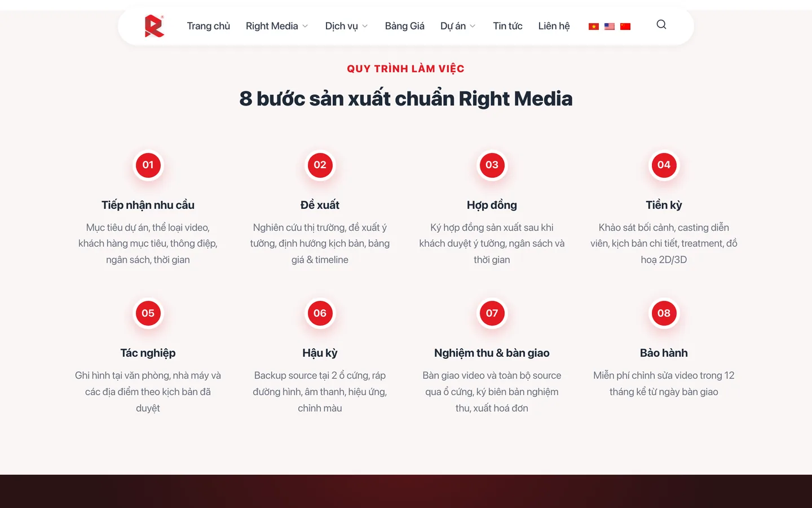The width and height of the screenshot is (812, 508).
Task: Click the step 05 circle badge
Action: coord(148,313)
